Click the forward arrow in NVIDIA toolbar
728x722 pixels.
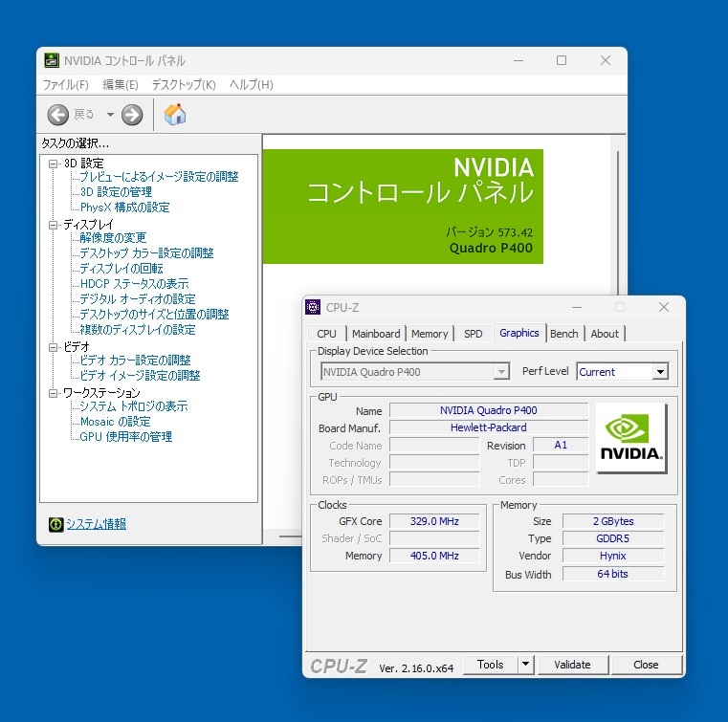132,115
